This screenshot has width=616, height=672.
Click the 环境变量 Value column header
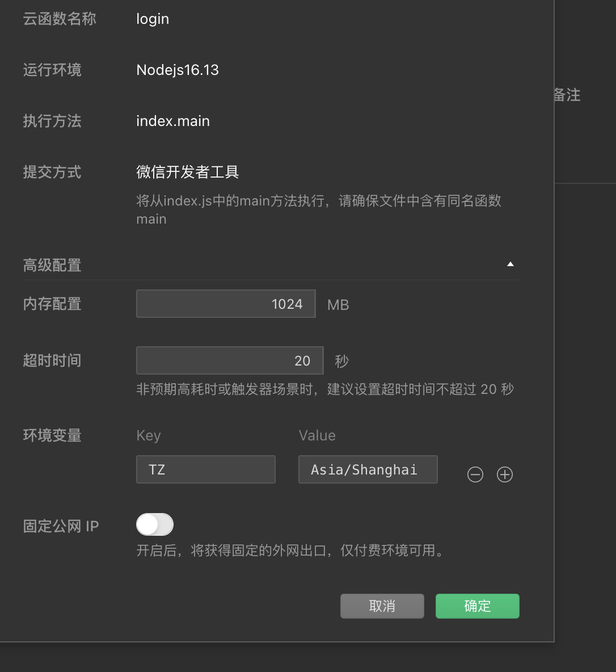coord(317,435)
